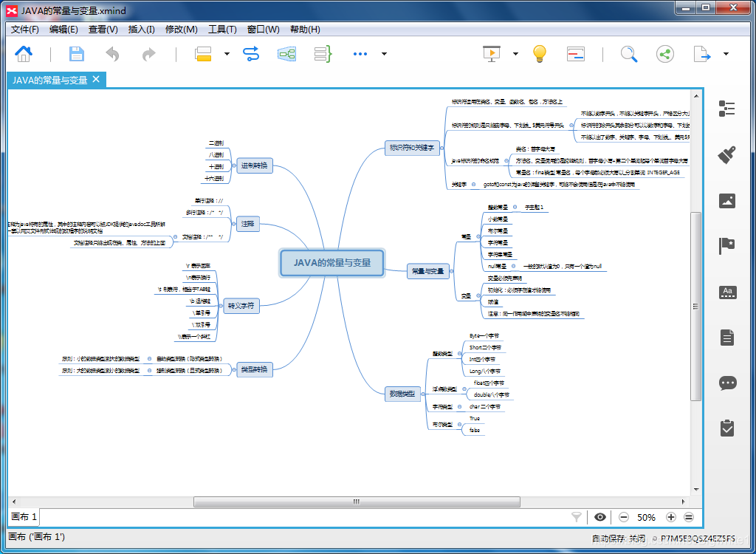Open the Format paintbrush panel
Image resolution: width=756 pixels, height=554 pixels.
[726, 155]
